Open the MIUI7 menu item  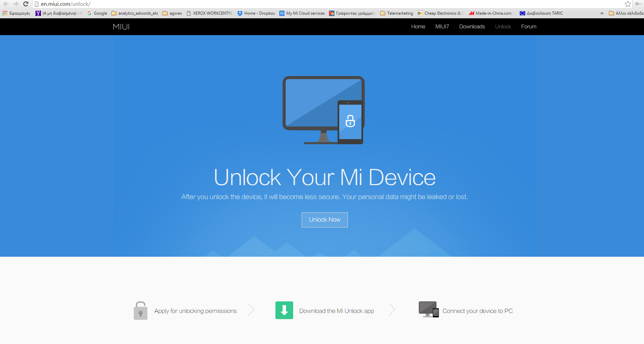click(442, 27)
